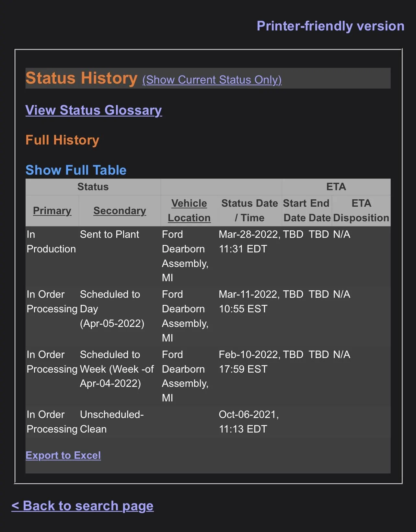This screenshot has height=532, width=416.
Task: Click the ETA Disposition column header
Action: 361,211
